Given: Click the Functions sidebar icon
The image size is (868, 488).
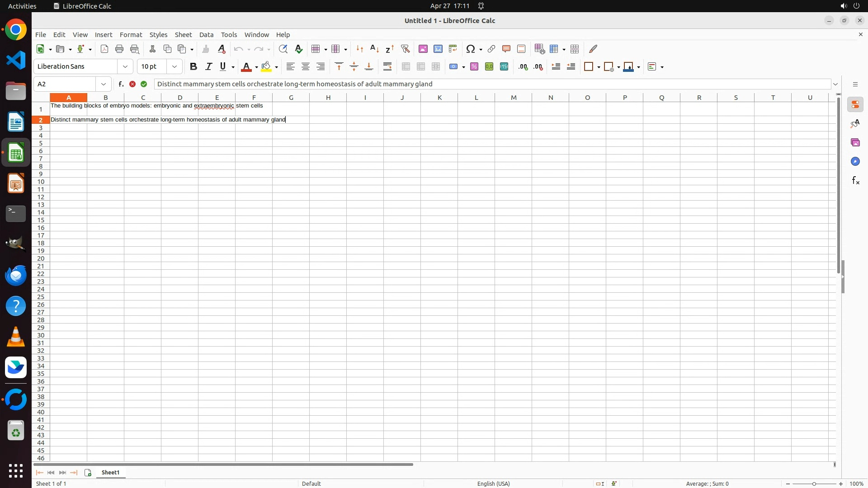Looking at the screenshot, I should point(855,181).
